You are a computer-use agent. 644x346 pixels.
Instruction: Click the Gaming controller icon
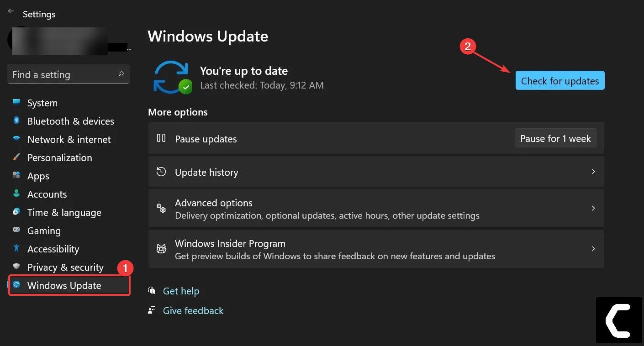(16, 230)
